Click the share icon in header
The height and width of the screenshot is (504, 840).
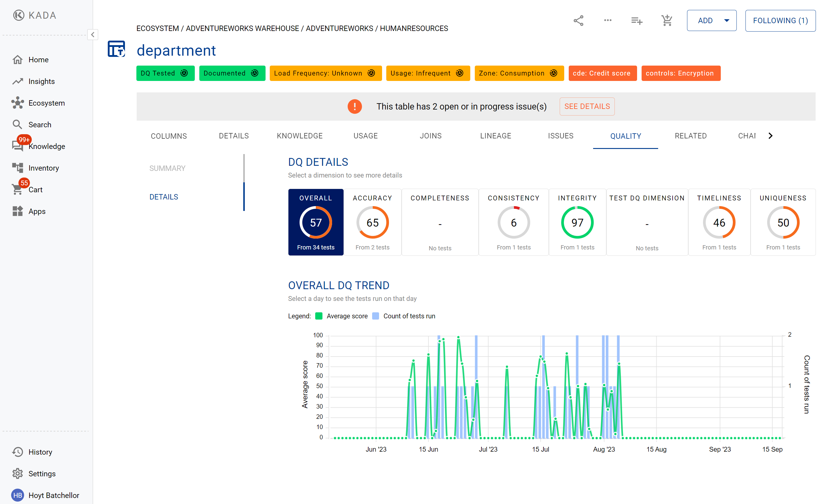(578, 21)
